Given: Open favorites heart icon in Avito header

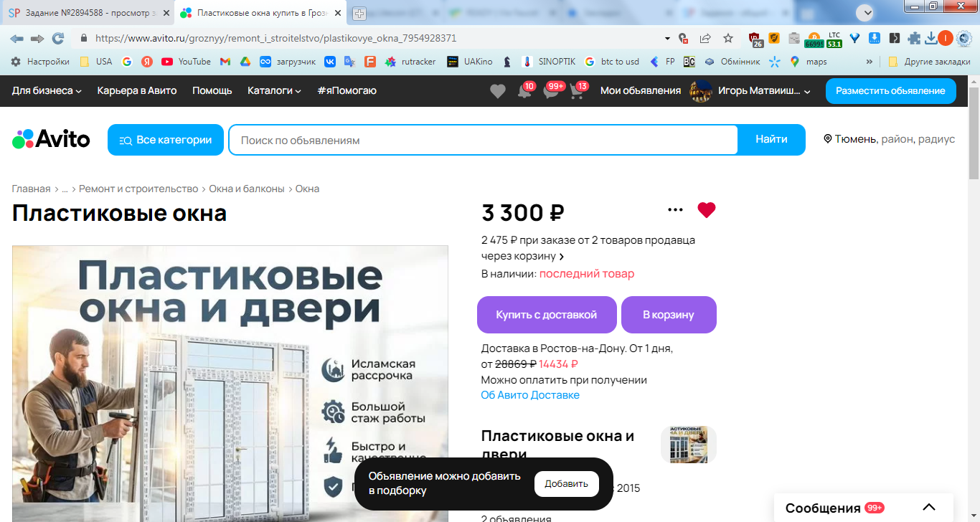Looking at the screenshot, I should click(497, 91).
